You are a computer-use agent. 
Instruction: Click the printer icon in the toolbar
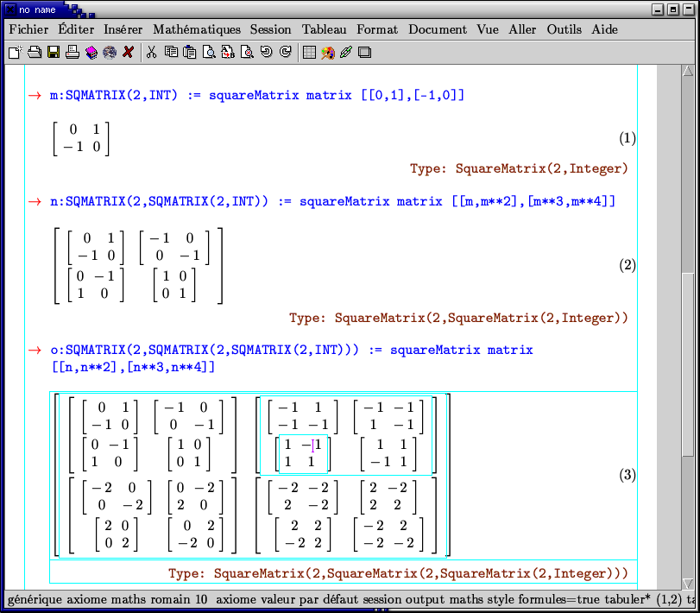point(73,52)
